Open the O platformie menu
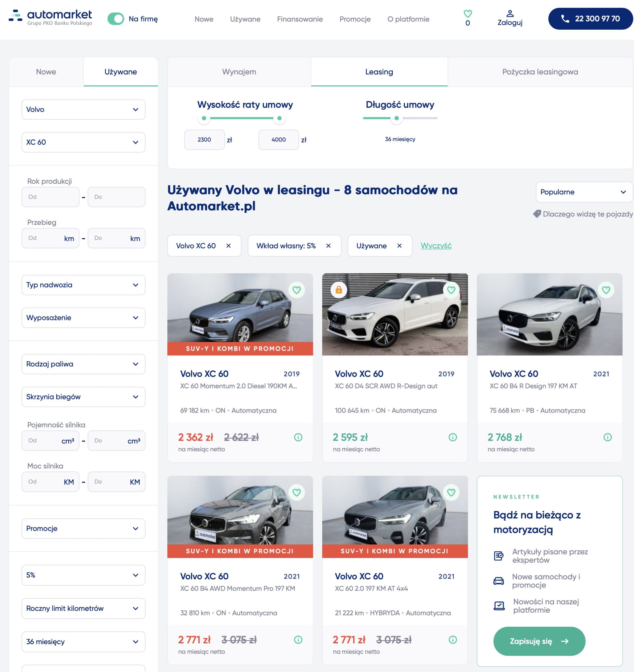 (408, 19)
